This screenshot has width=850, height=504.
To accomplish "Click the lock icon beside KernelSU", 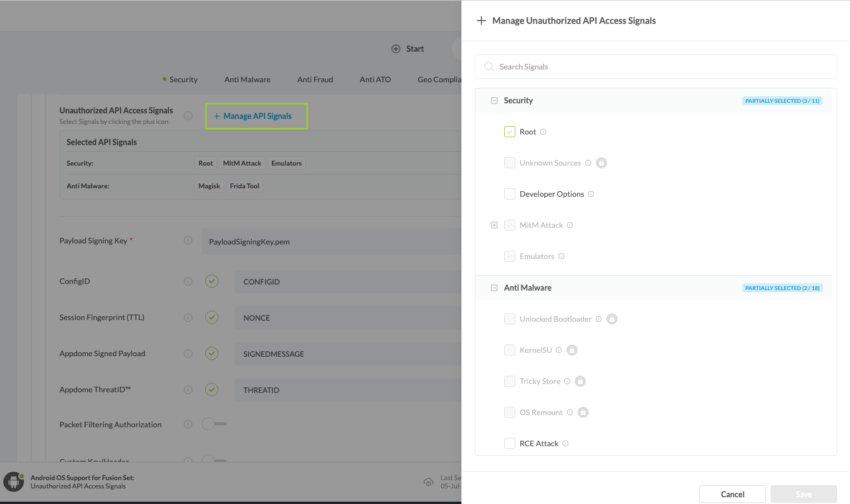I will (572, 350).
